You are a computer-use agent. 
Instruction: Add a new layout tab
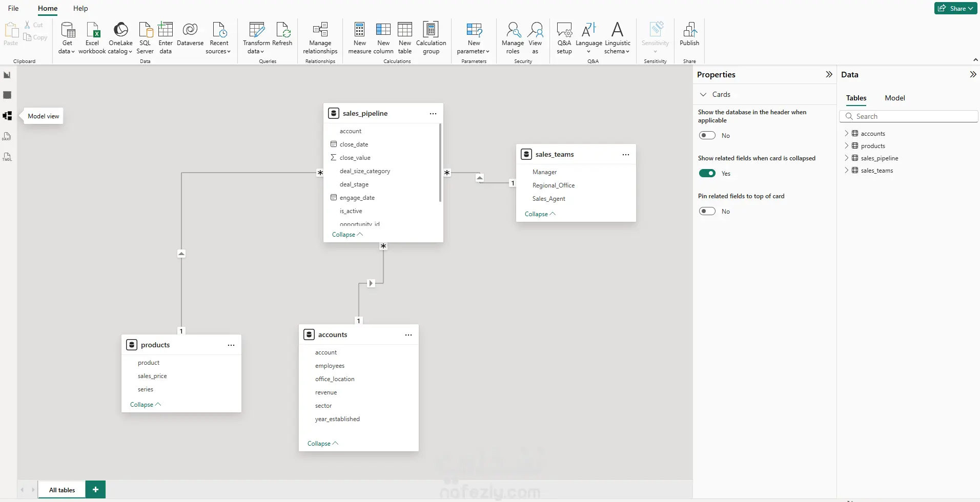coord(95,490)
